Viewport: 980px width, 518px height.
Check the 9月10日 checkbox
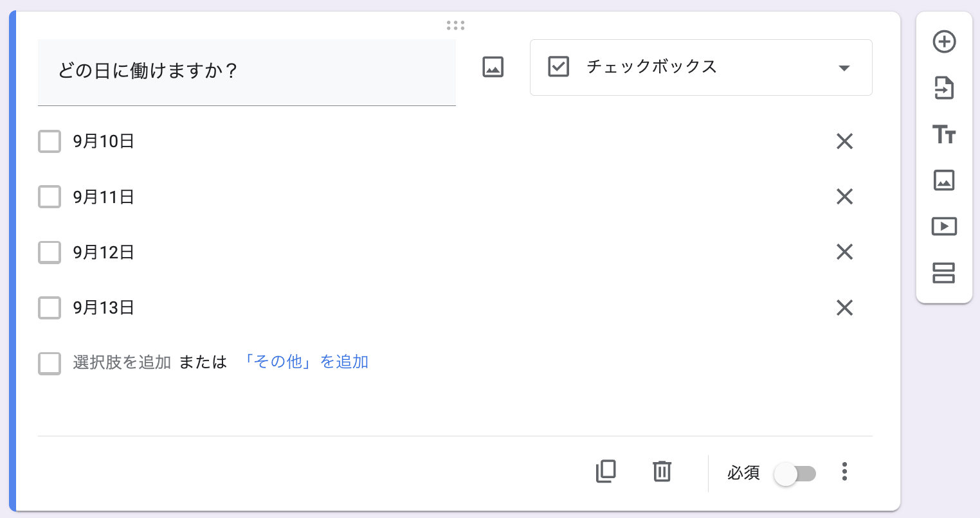coord(50,141)
